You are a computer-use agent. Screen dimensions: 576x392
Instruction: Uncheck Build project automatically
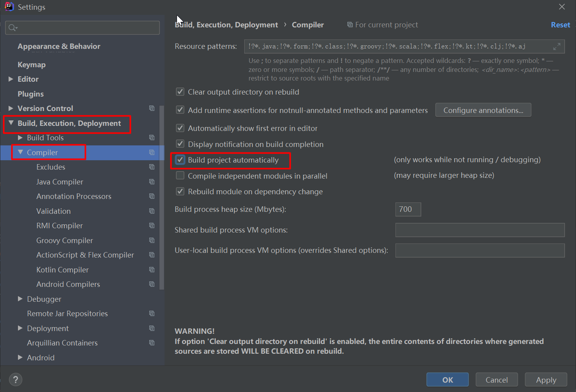point(180,160)
